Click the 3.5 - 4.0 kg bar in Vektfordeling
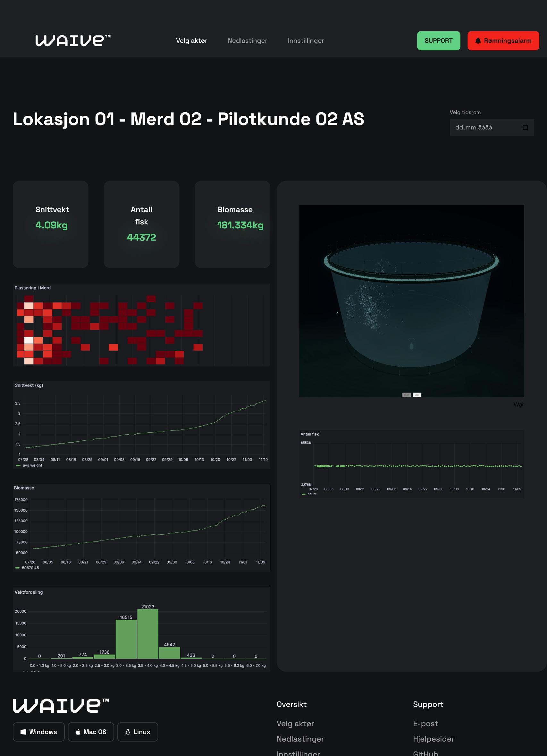The width and height of the screenshot is (547, 756). pyautogui.click(x=147, y=634)
